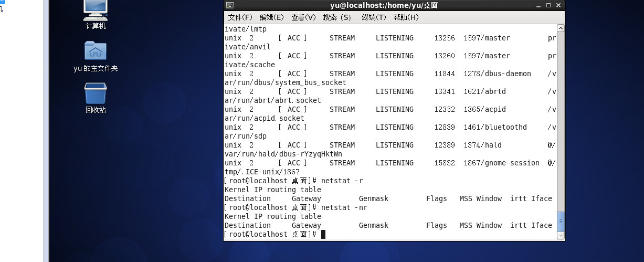Minimize the terminal window
The width and height of the screenshot is (644, 262).
coord(539,5)
